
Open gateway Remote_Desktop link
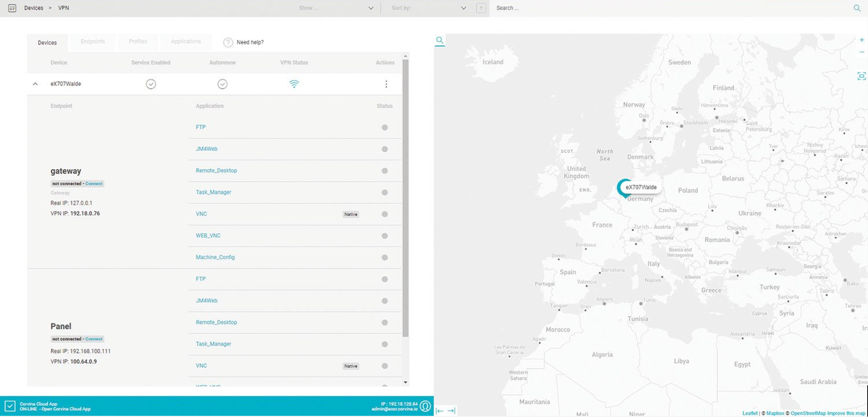[216, 170]
